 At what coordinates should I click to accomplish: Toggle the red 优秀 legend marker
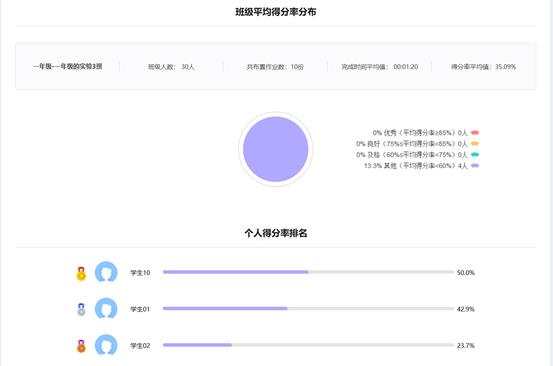pyautogui.click(x=475, y=133)
